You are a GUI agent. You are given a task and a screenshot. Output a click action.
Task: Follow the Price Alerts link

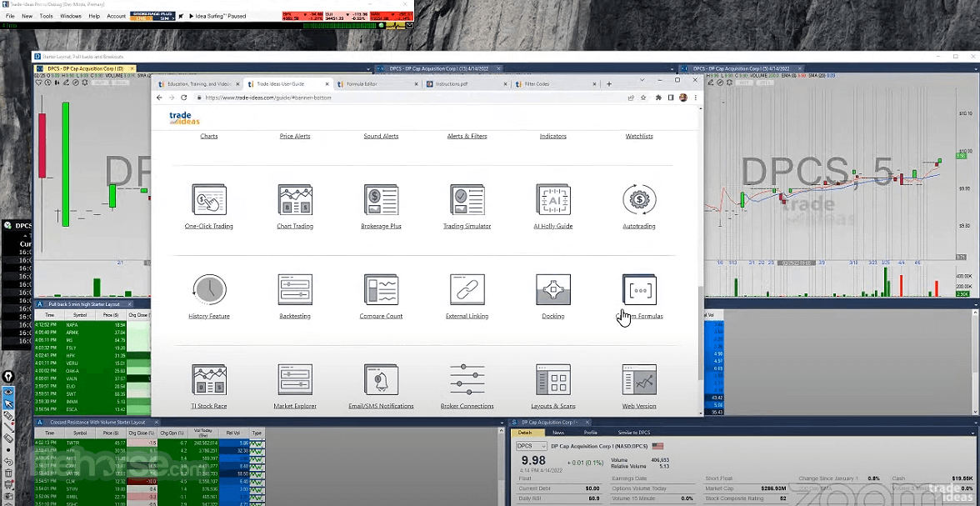click(x=295, y=136)
